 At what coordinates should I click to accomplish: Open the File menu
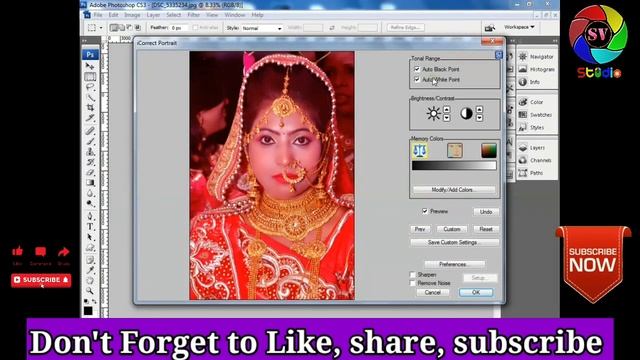[x=98, y=15]
